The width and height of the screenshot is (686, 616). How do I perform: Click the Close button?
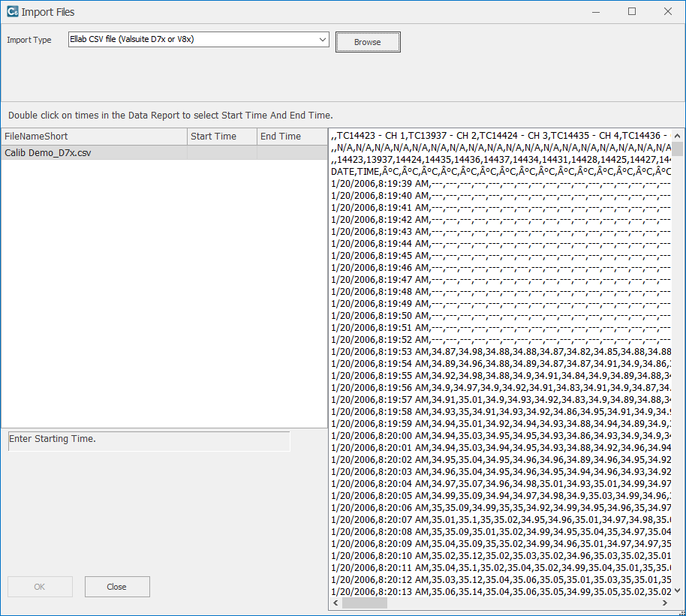(117, 587)
